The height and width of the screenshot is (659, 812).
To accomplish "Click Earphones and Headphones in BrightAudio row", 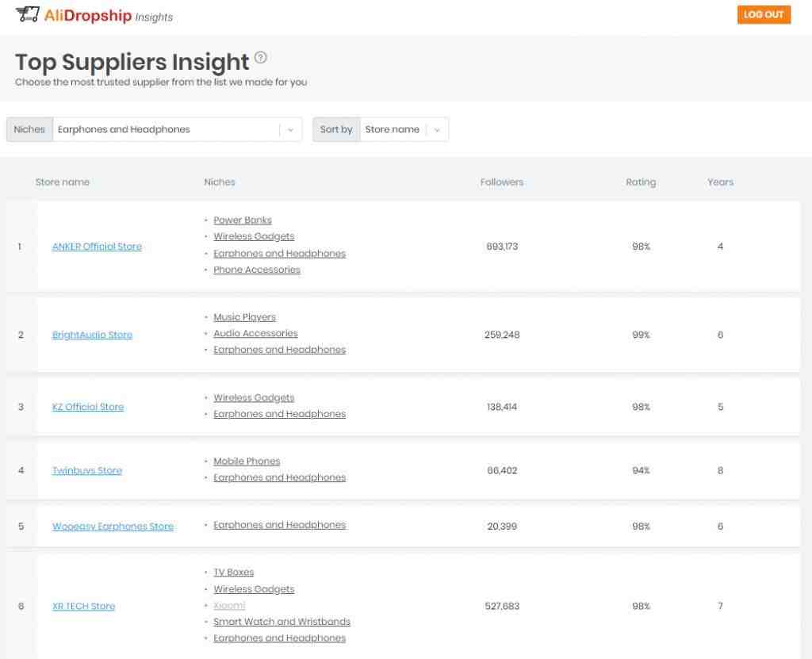I will tap(280, 350).
